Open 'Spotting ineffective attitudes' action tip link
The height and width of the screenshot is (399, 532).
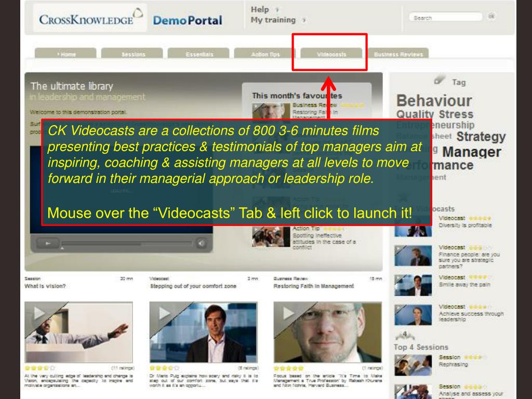[x=324, y=241]
